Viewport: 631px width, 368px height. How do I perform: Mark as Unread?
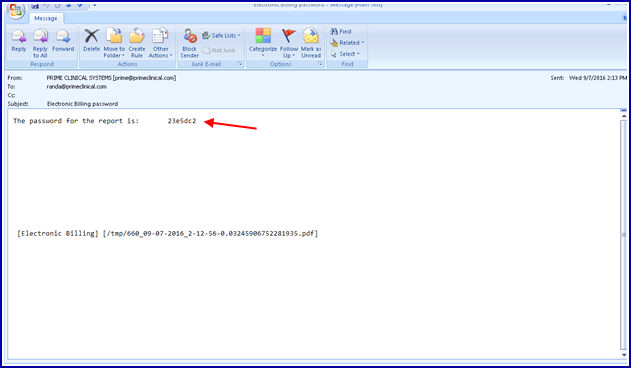point(311,43)
